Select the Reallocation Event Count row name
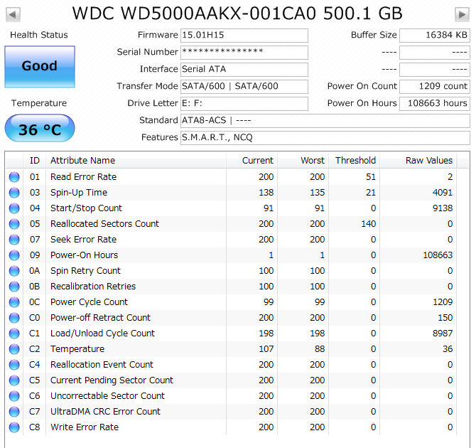Viewport: 476px width, 448px height. pyautogui.click(x=102, y=365)
